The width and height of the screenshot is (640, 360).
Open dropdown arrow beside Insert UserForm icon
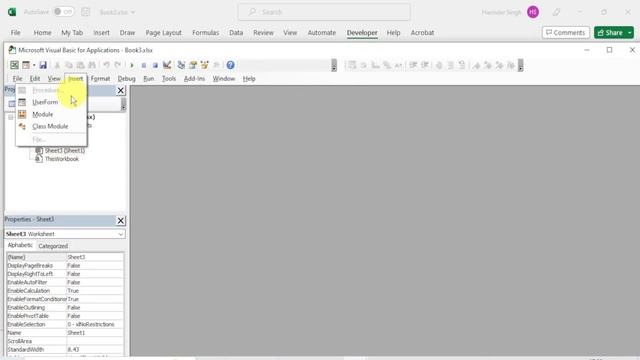(x=34, y=65)
